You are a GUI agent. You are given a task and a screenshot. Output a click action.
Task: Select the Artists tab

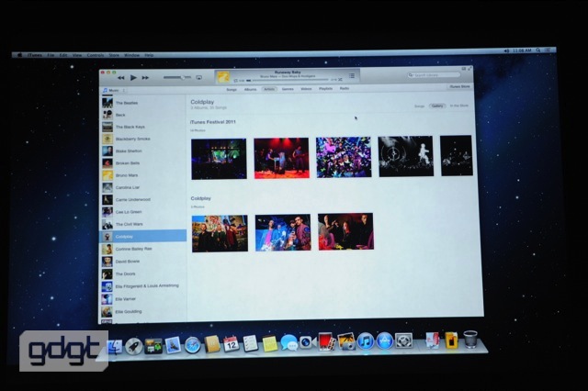(x=269, y=89)
